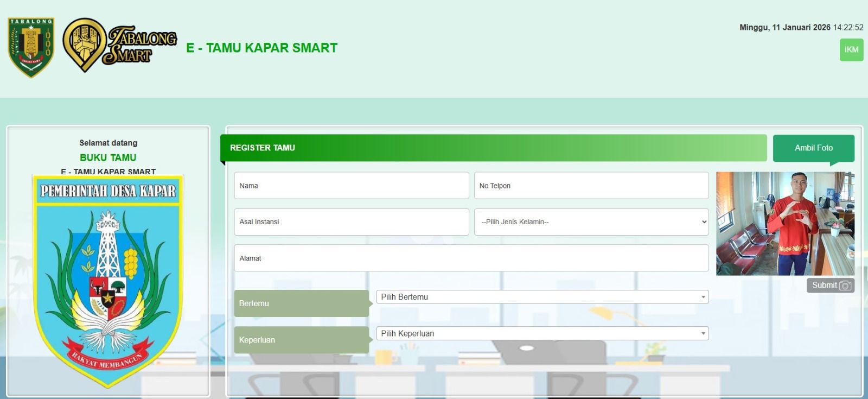The width and height of the screenshot is (868, 399).
Task: Click the webcam photo preview
Action: point(785,224)
